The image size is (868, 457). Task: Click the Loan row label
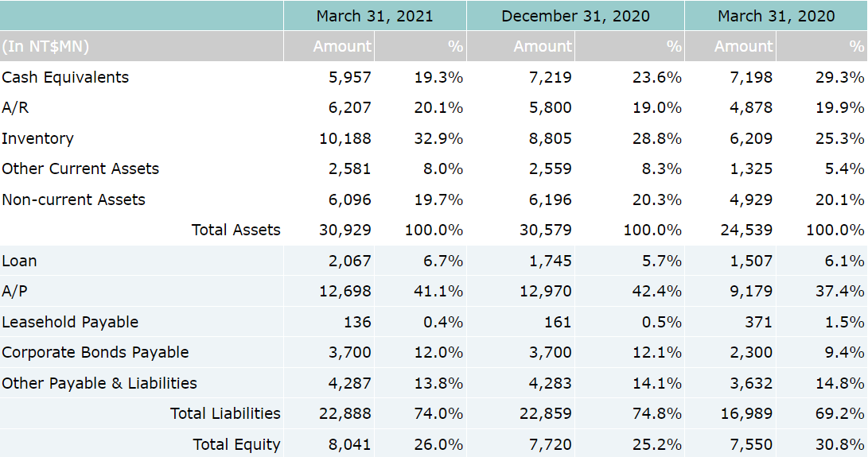tap(19, 261)
